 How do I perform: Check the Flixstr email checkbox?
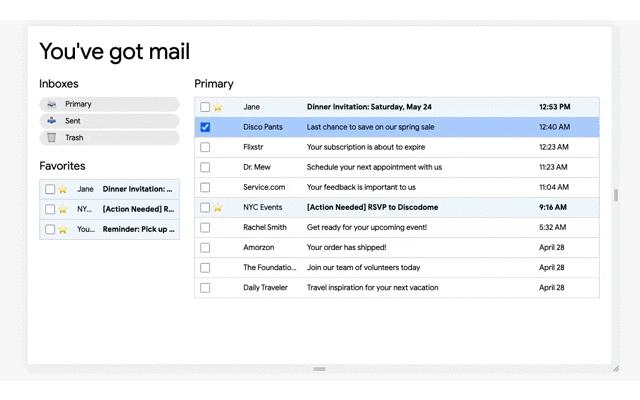pyautogui.click(x=205, y=147)
